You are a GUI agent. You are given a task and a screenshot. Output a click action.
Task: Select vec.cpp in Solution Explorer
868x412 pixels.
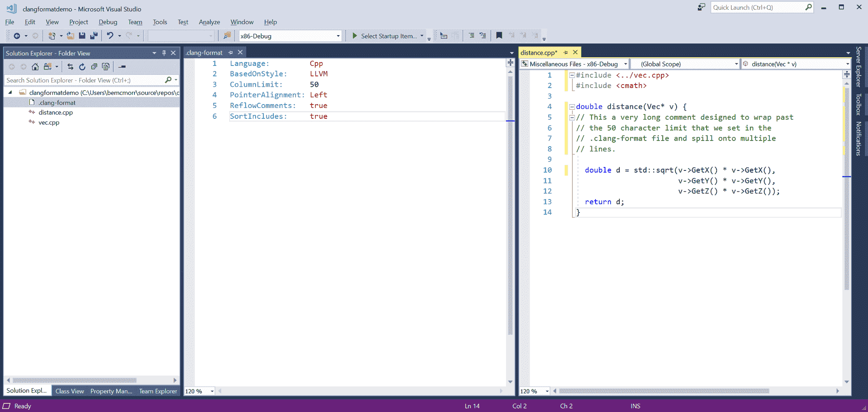pos(49,122)
